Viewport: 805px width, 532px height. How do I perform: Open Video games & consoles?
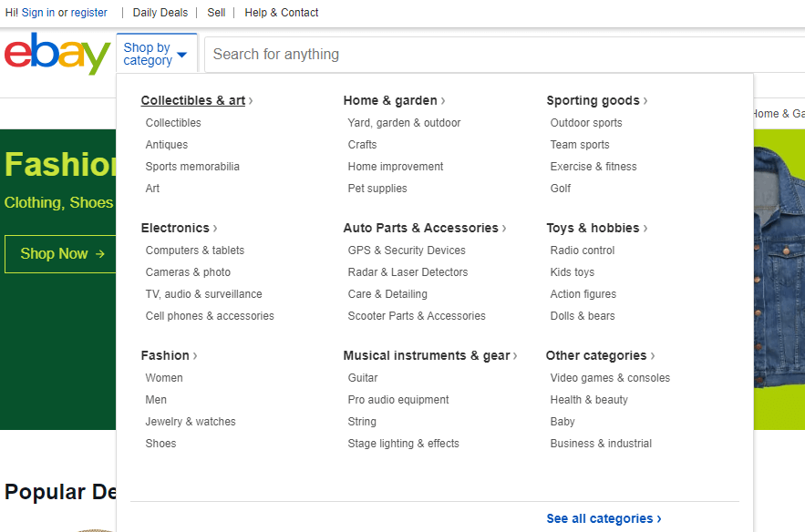(x=610, y=377)
